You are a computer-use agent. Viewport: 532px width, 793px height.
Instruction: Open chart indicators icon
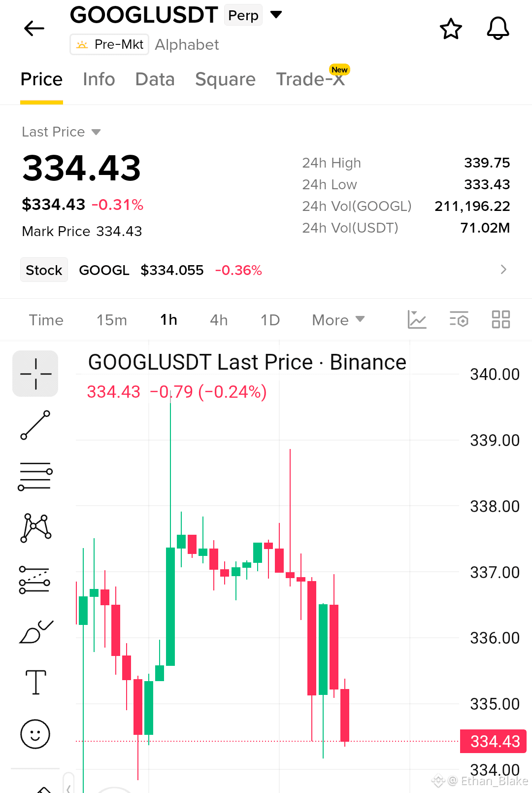[417, 320]
